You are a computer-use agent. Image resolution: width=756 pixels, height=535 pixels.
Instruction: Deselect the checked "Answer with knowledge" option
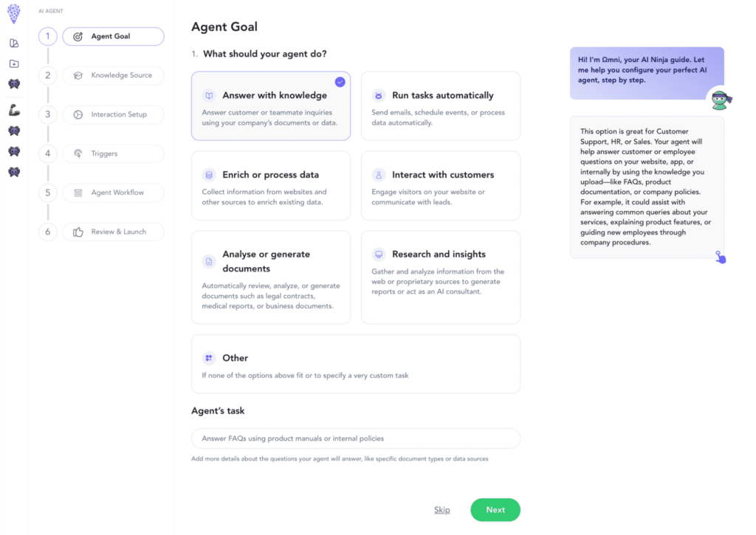pos(271,106)
